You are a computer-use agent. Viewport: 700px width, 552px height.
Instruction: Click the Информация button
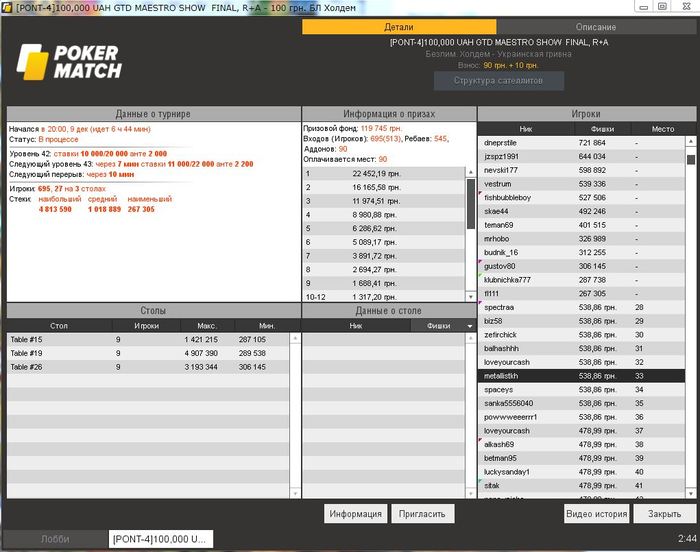[x=355, y=514]
